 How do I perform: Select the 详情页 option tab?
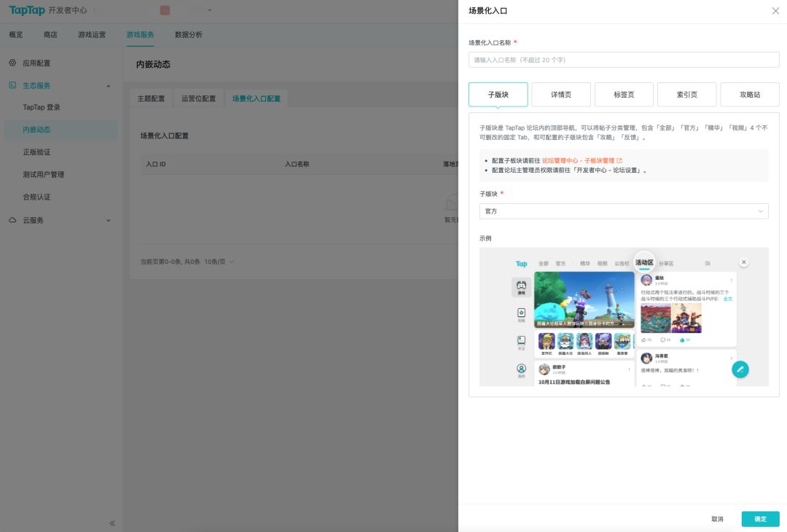pos(561,95)
